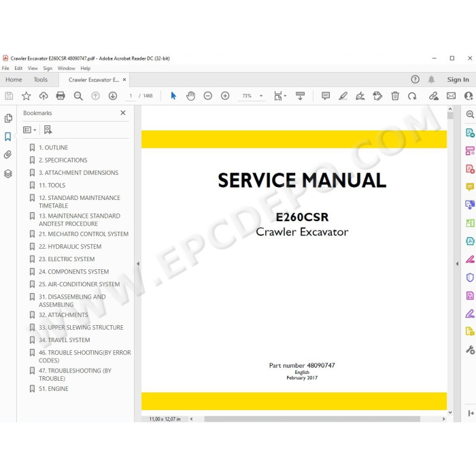The image size is (476, 476).
Task: Open the File menu
Action: coord(5,68)
